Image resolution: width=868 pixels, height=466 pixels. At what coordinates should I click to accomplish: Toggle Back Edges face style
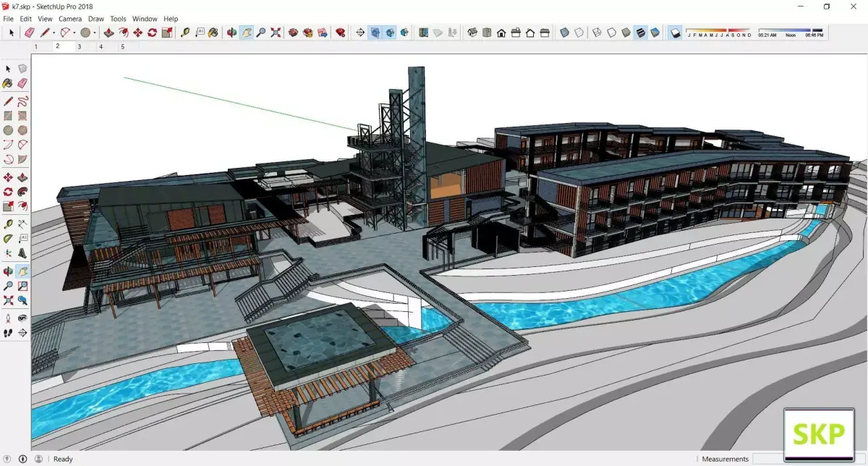(x=579, y=33)
